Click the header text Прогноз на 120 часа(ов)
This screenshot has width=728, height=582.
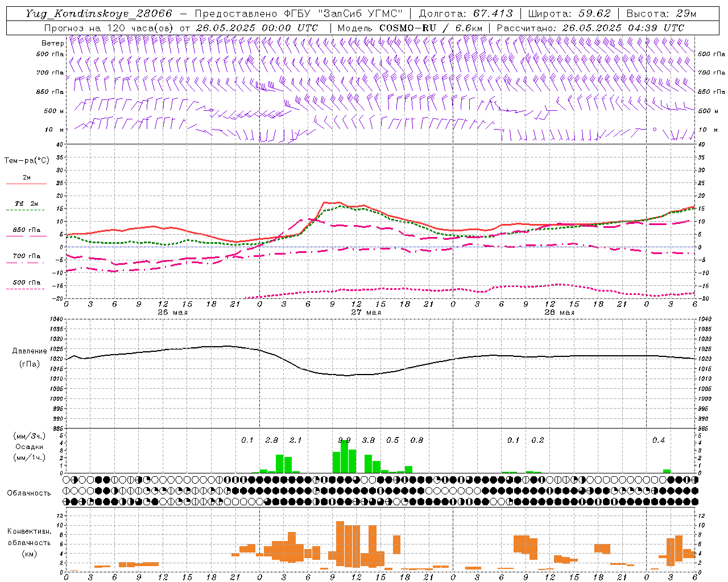[x=109, y=28]
